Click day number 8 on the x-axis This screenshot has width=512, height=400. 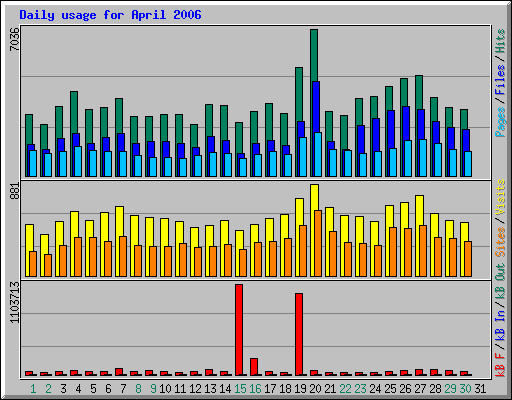(x=138, y=389)
